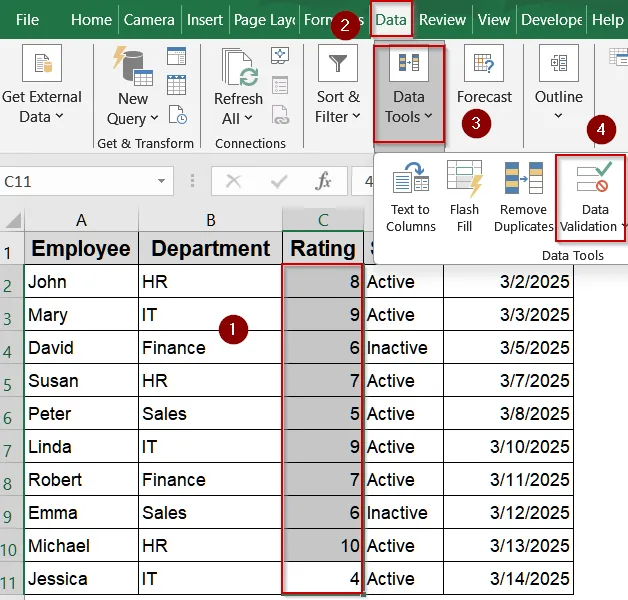
Task: Select column B header
Action: [210, 219]
